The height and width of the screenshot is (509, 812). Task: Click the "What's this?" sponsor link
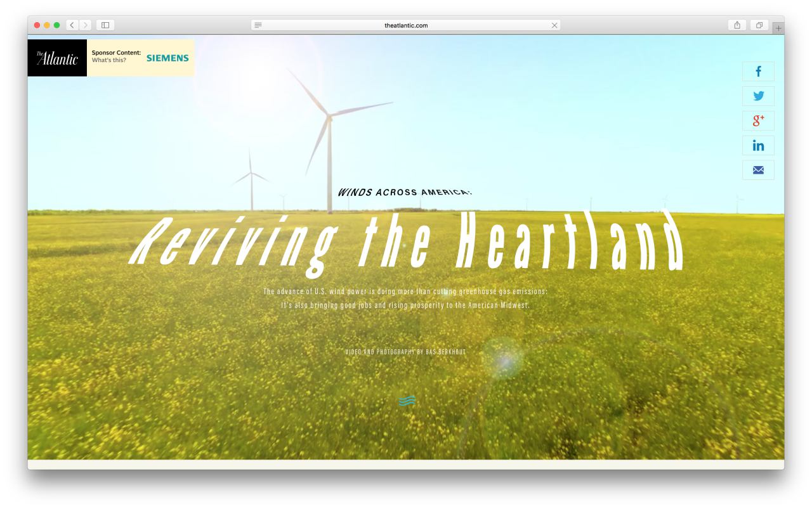pyautogui.click(x=108, y=60)
